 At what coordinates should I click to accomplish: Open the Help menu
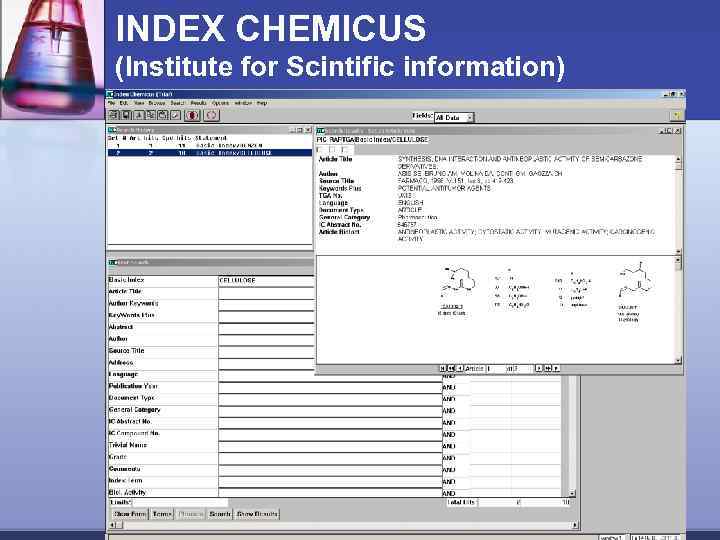(262, 103)
